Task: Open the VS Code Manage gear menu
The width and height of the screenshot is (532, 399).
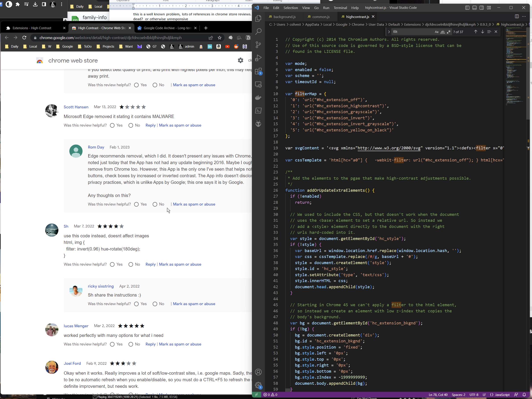Action: tap(258, 385)
